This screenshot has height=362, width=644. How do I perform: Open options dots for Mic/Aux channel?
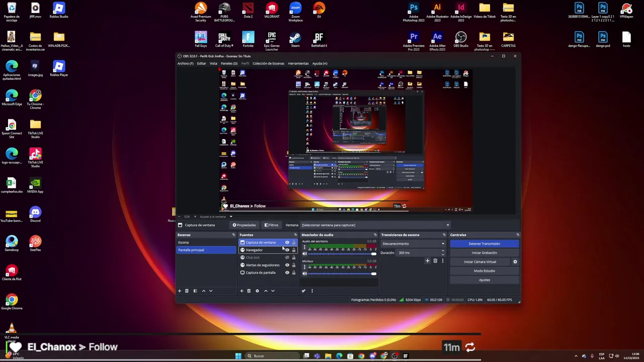point(304,267)
